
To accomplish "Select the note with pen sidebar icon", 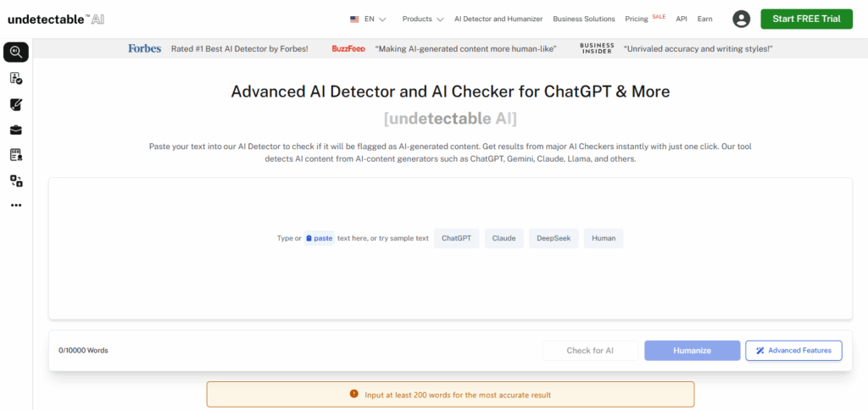I will (16, 104).
